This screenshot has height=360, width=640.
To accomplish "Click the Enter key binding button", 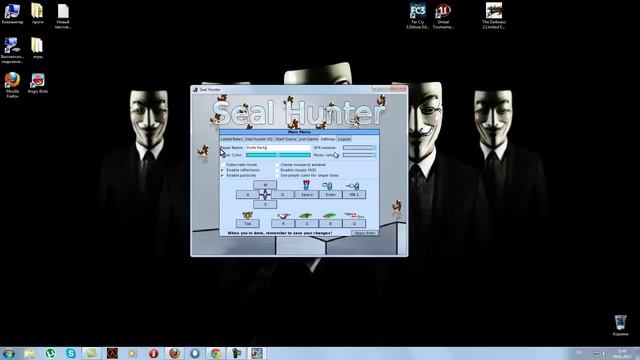I will coord(330,195).
